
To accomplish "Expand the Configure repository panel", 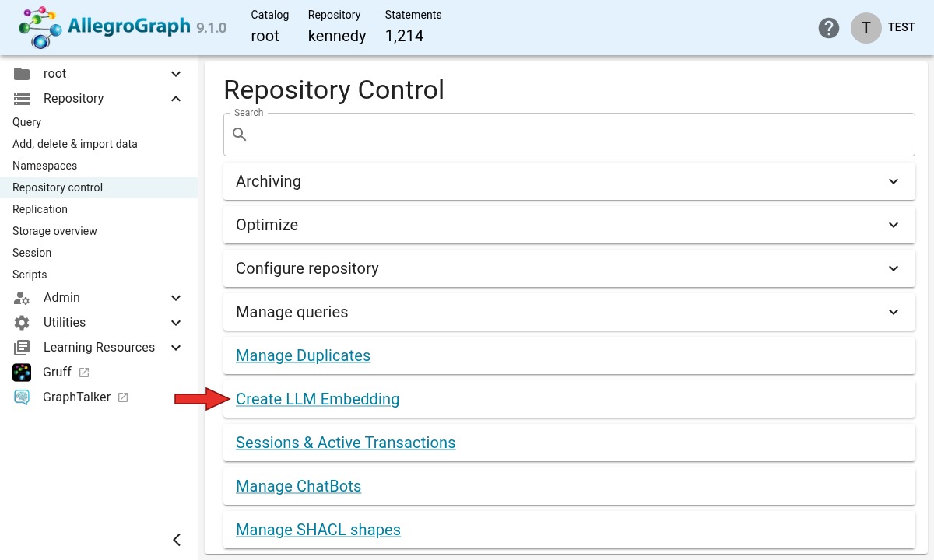I will pyautogui.click(x=569, y=268).
